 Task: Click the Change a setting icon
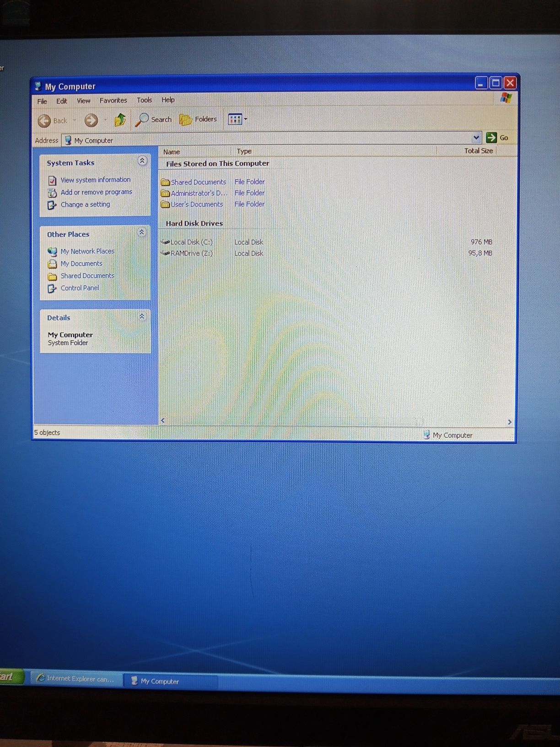(52, 205)
